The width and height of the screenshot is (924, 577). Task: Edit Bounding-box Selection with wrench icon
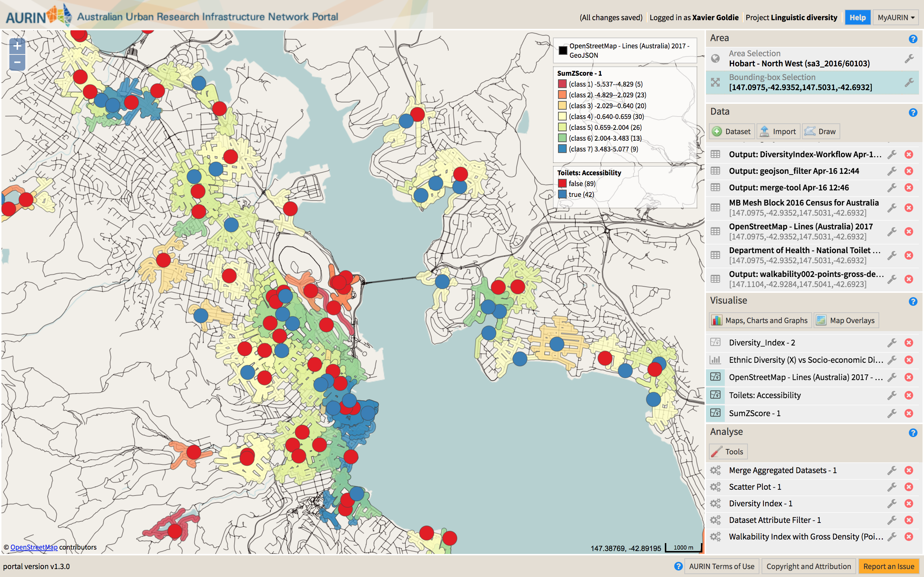[909, 83]
